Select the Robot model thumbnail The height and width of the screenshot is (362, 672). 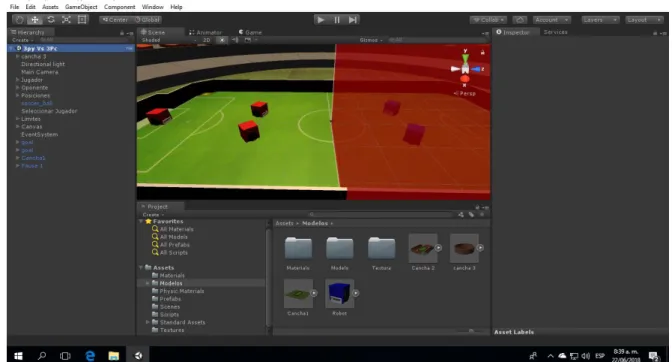[x=339, y=293]
